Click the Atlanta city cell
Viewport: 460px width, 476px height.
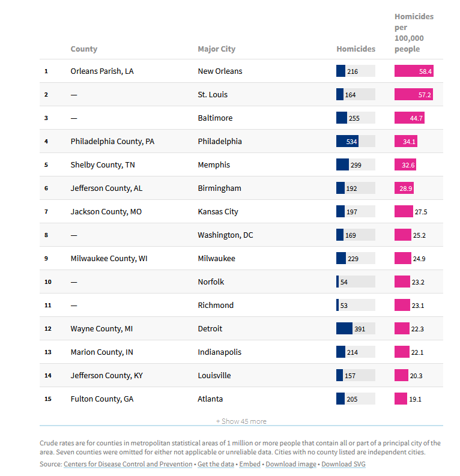[210, 399]
